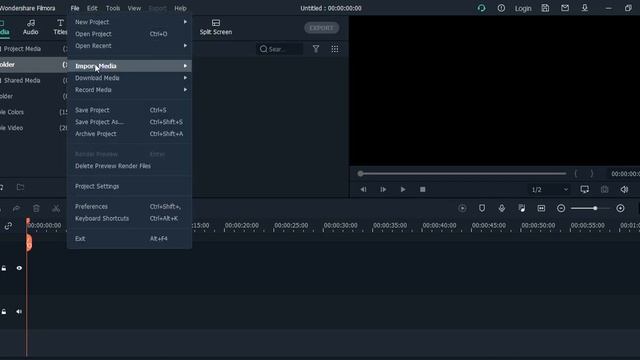Zoom in timeline with plus icon
The width and height of the screenshot is (640, 360).
coord(620,208)
